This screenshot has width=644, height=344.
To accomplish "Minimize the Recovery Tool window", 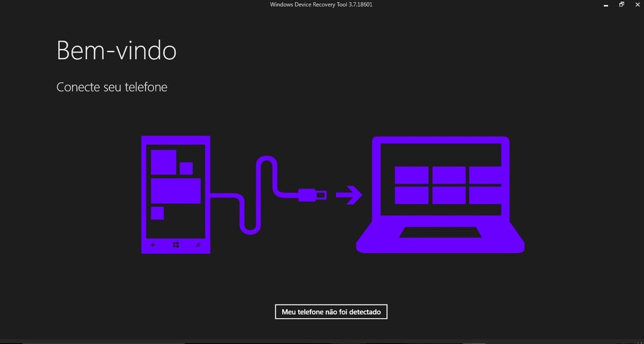I will [605, 5].
